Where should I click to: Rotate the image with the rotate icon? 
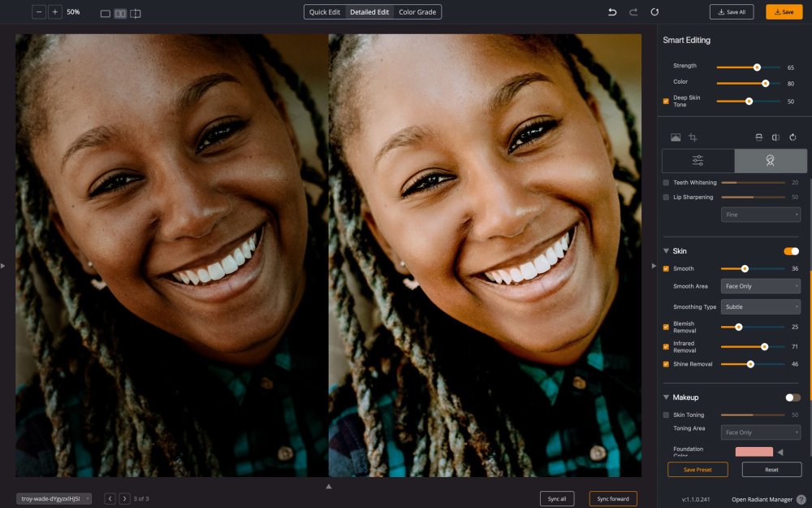click(793, 137)
